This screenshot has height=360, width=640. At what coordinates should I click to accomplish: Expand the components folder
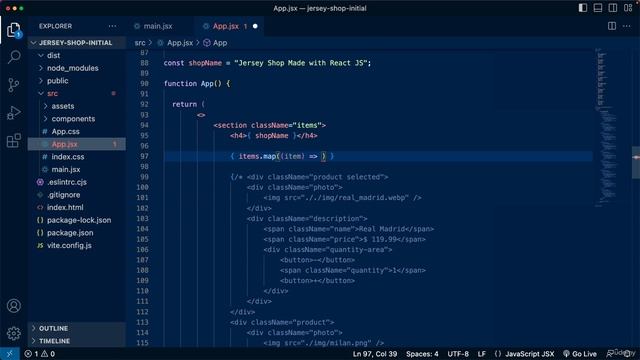[x=77, y=119]
